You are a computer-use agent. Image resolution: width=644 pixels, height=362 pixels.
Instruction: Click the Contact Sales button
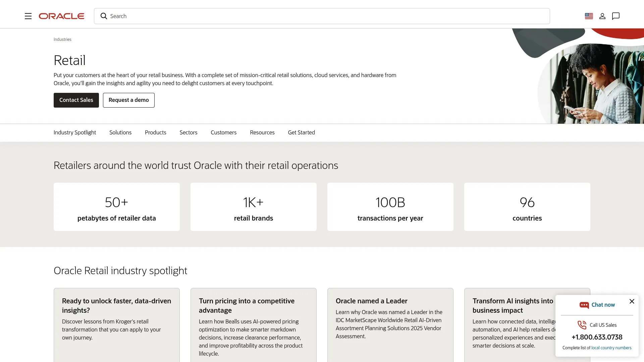click(76, 100)
